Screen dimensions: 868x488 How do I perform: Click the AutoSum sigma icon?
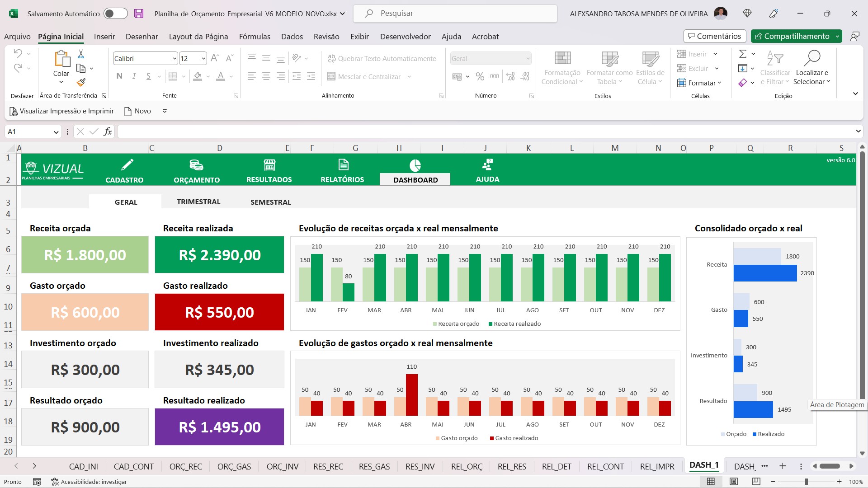(x=743, y=54)
